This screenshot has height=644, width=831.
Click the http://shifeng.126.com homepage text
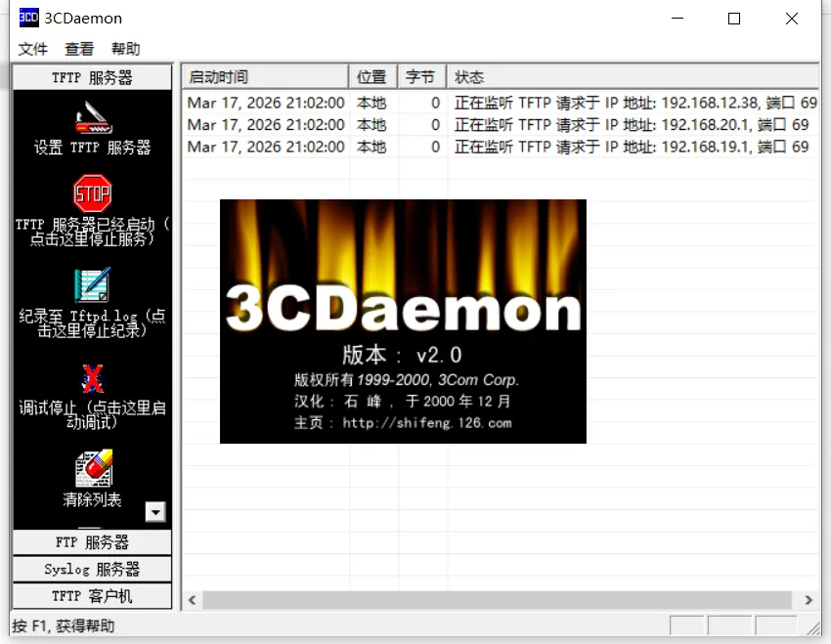427,422
